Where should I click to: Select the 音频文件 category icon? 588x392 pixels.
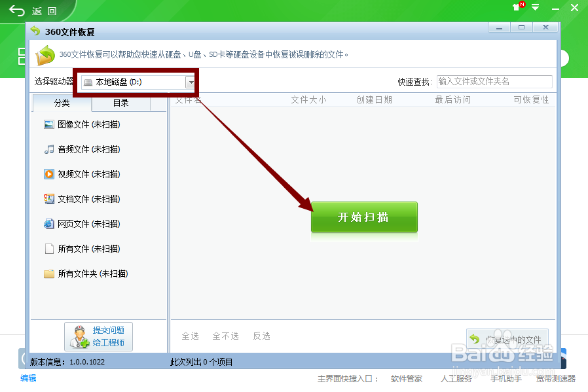pos(49,149)
